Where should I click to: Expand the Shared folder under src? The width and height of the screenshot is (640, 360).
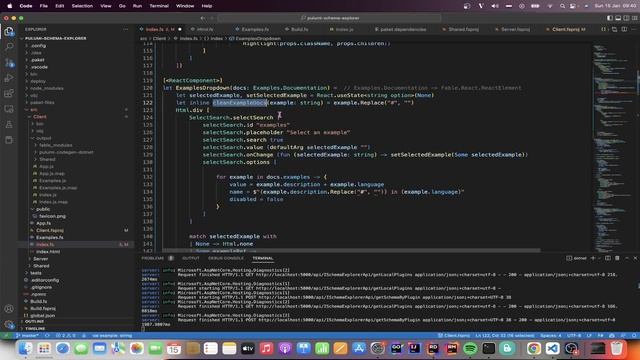41,266
